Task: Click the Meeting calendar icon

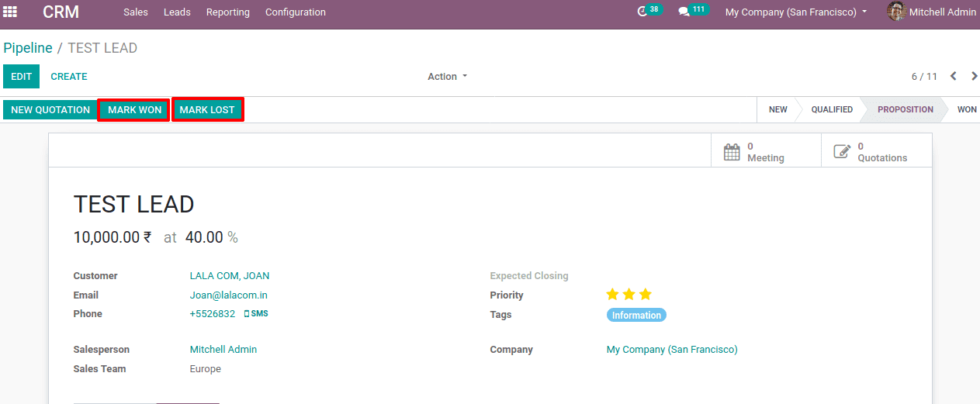Action: tap(732, 152)
